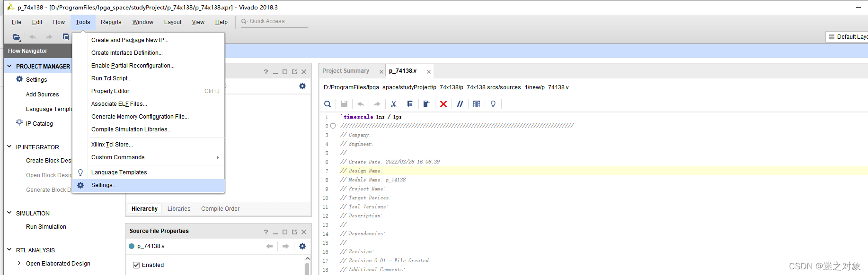Collapse the PROJECT MANAGER section

click(9, 66)
